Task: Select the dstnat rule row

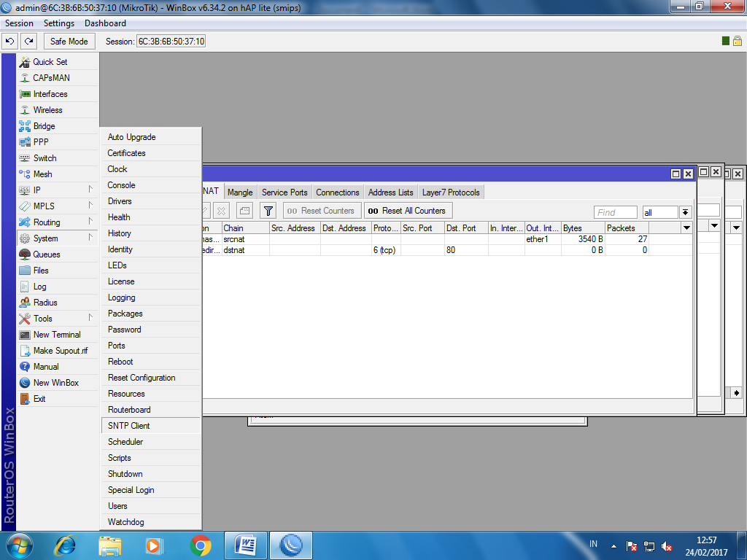Action: [x=447, y=250]
